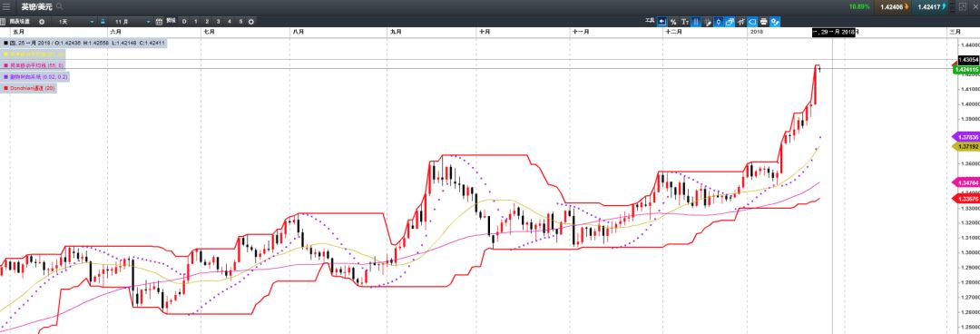Click the detach chart window icon

tap(730, 22)
